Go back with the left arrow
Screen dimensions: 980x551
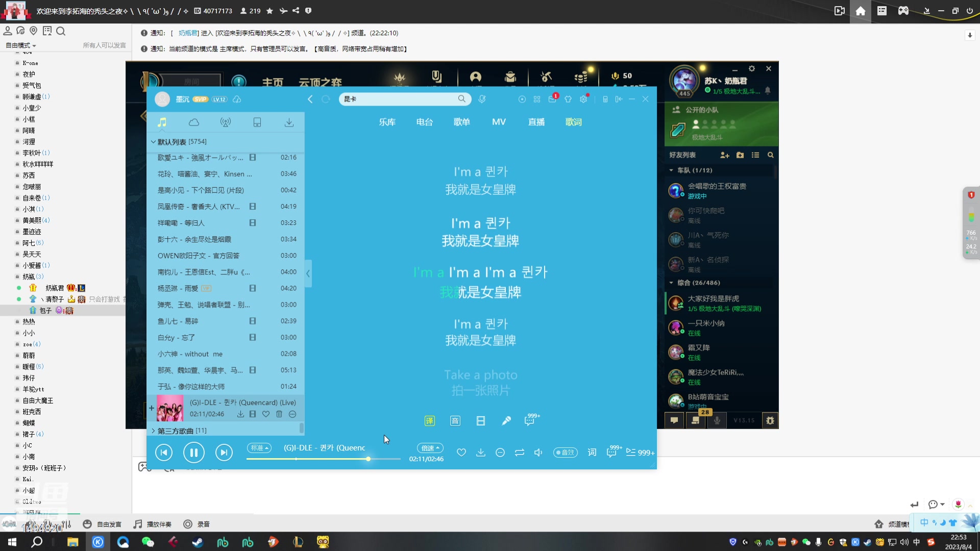pos(310,99)
